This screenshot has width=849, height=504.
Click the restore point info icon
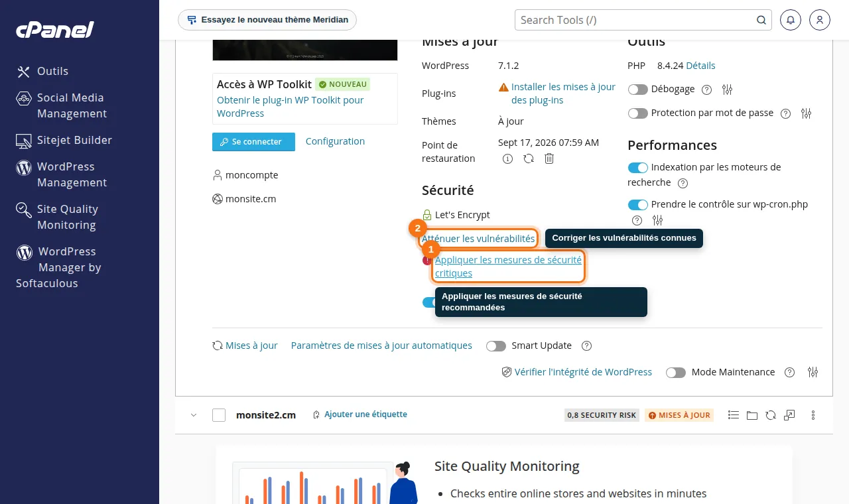[x=508, y=158]
